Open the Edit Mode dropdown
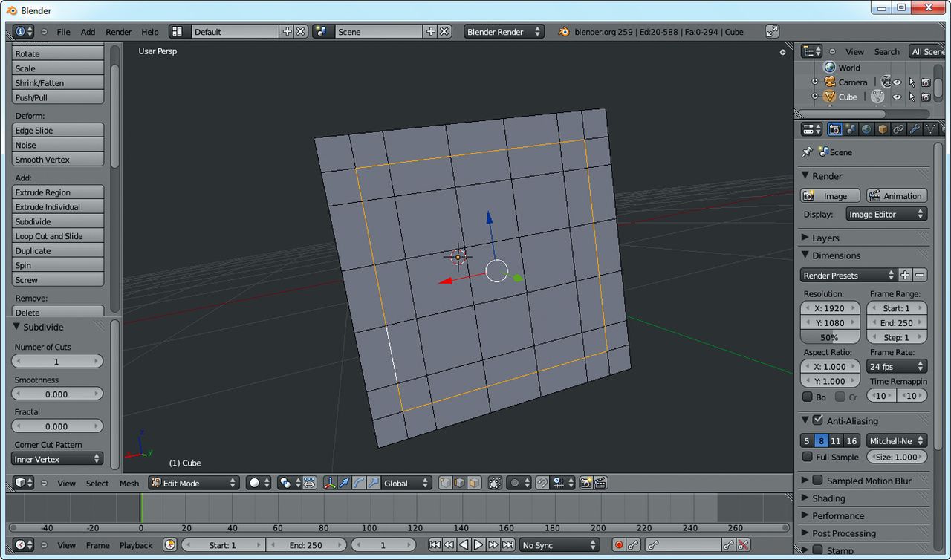This screenshot has height=560, width=951. coord(194,483)
